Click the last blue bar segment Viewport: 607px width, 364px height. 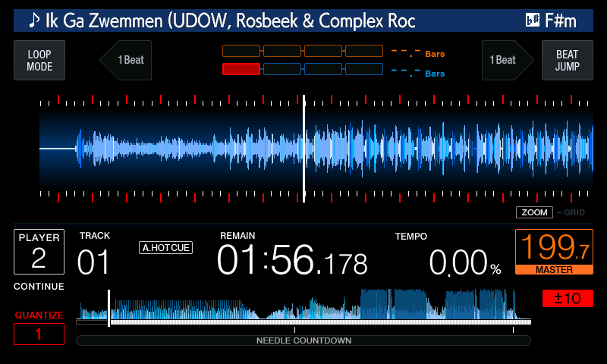[364, 69]
